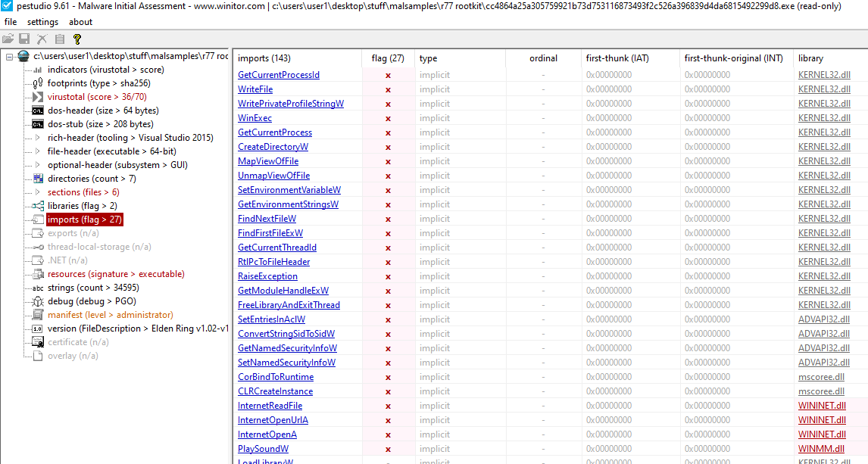
Task: Click the virustotal tree icon
Action: point(38,97)
